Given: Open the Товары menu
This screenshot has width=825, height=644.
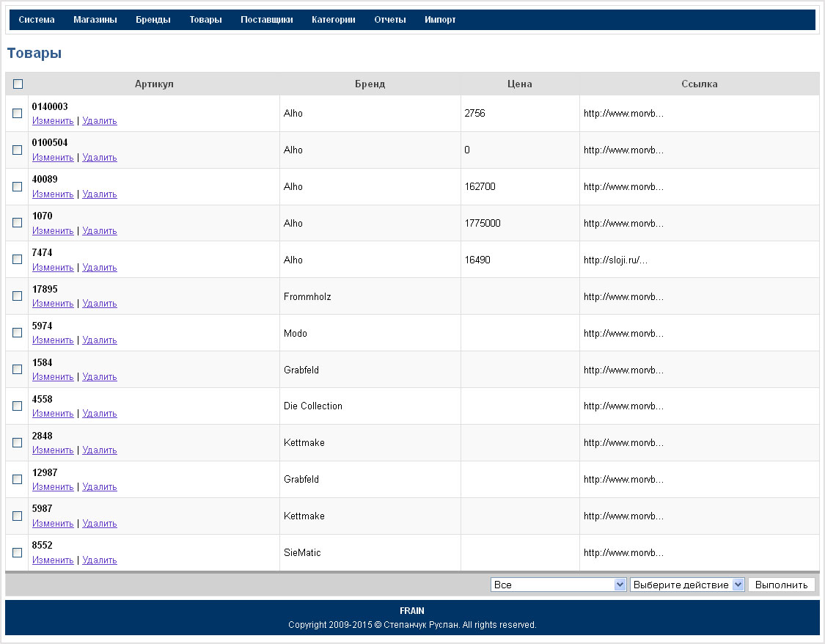Looking at the screenshot, I should (206, 20).
